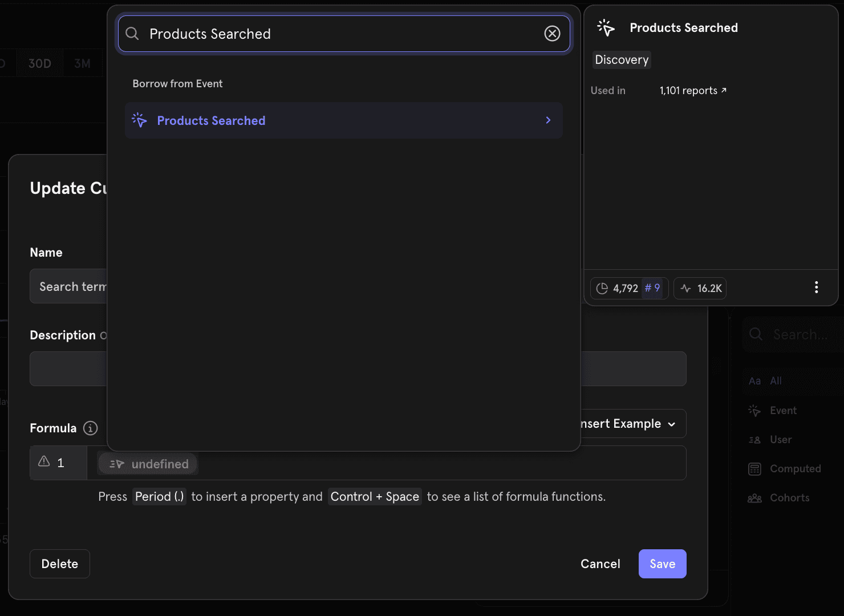Image resolution: width=844 pixels, height=616 pixels.
Task: Open the 1,101 reports link
Action: [x=693, y=91]
